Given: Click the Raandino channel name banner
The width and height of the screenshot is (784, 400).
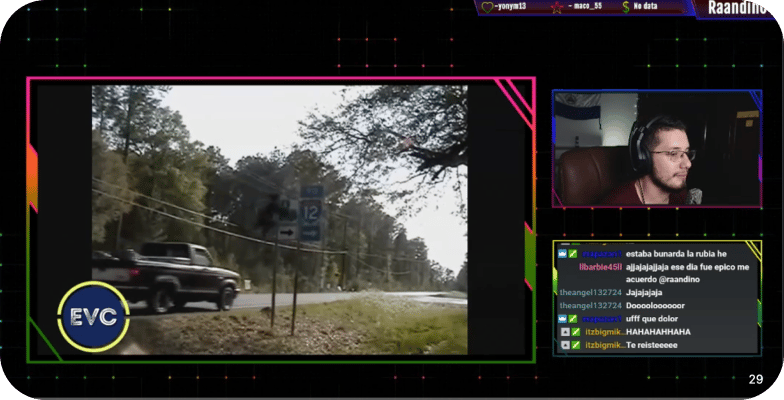Looking at the screenshot, I should pos(738,8).
